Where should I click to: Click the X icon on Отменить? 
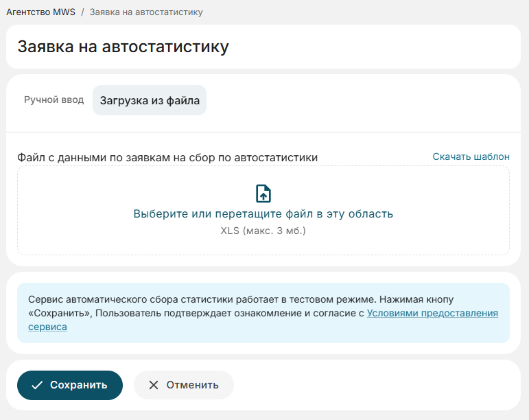[153, 385]
